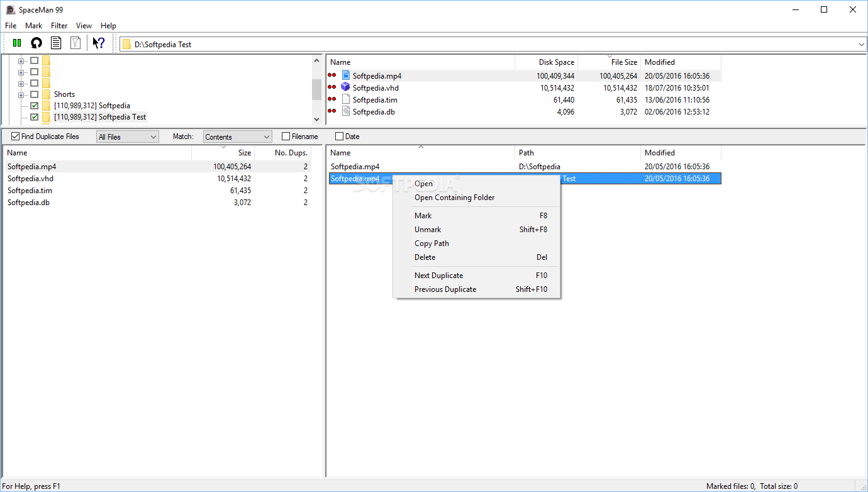The height and width of the screenshot is (492, 868).
Task: Choose Open in the context menu
Action: 477,184
